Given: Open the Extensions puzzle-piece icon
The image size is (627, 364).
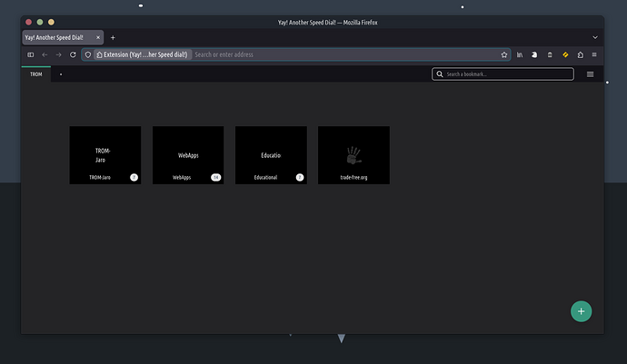Looking at the screenshot, I should pyautogui.click(x=580, y=54).
